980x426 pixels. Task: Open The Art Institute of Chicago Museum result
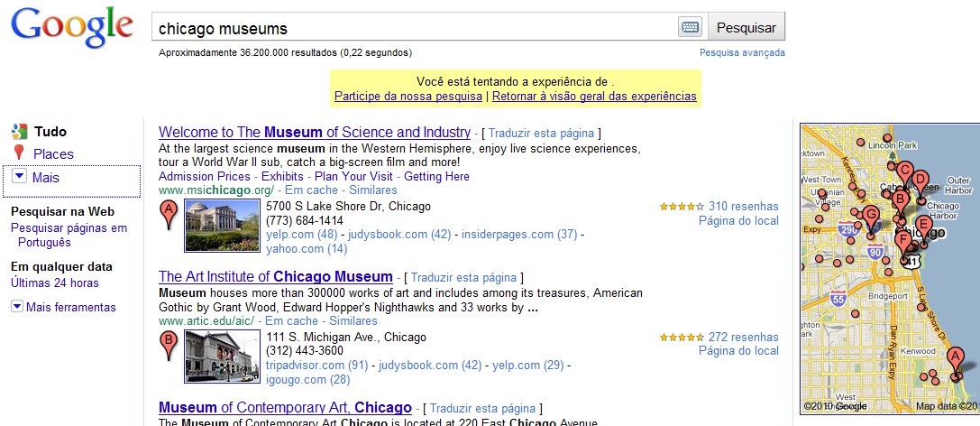pos(276,276)
